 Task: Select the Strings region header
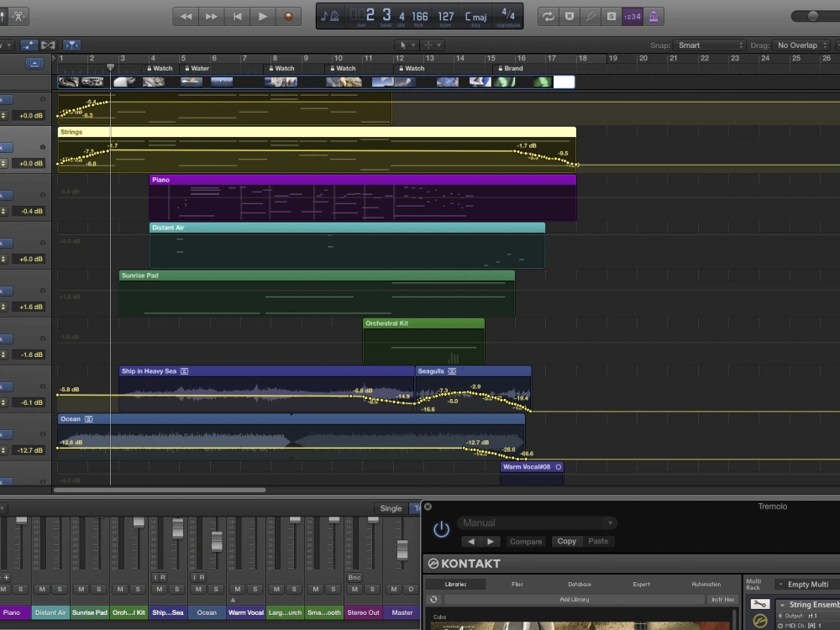pyautogui.click(x=317, y=132)
